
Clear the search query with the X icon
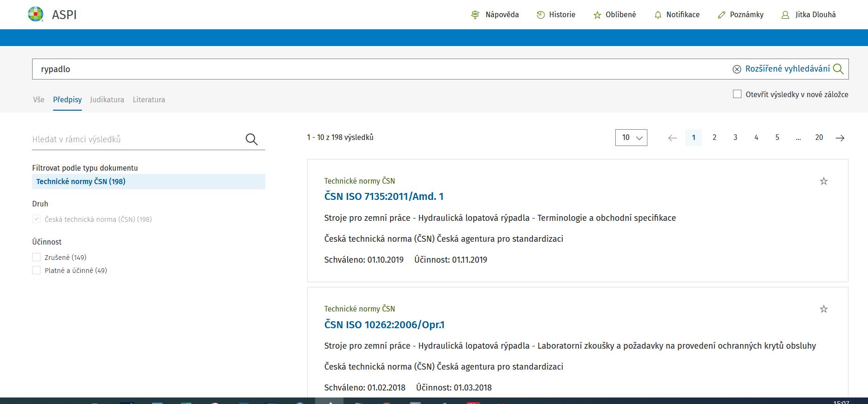(x=737, y=69)
